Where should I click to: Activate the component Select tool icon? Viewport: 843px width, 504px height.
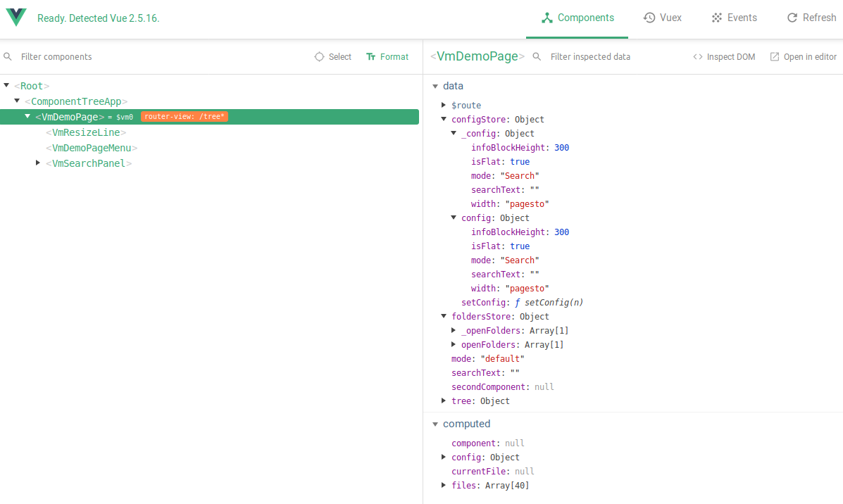click(x=320, y=56)
